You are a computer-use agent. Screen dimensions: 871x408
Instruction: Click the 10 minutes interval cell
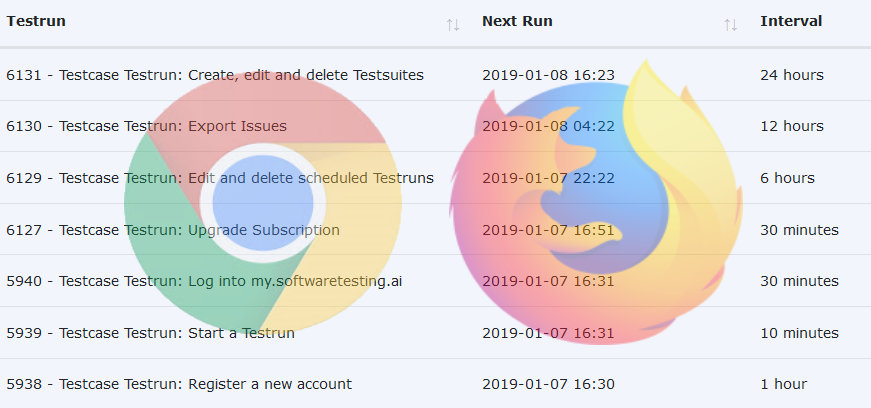pos(799,333)
